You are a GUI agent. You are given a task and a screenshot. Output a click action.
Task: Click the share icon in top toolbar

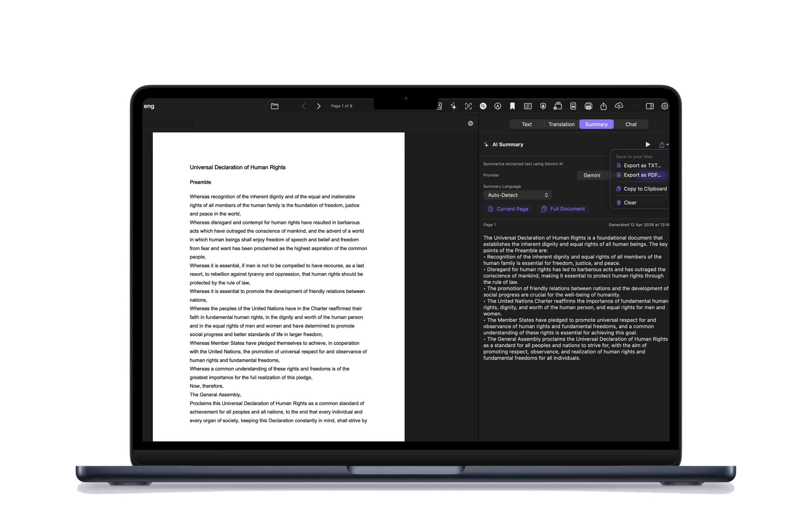coord(603,106)
